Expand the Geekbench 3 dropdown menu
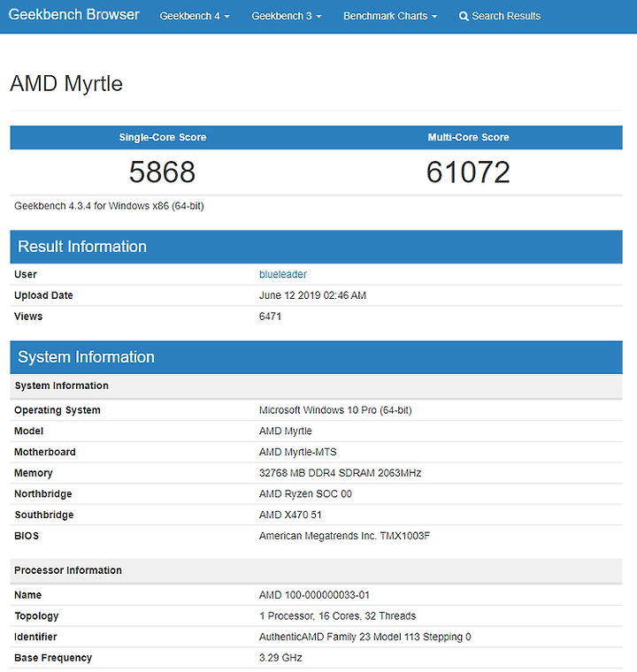Screen dimensions: 637x672 [x=286, y=16]
